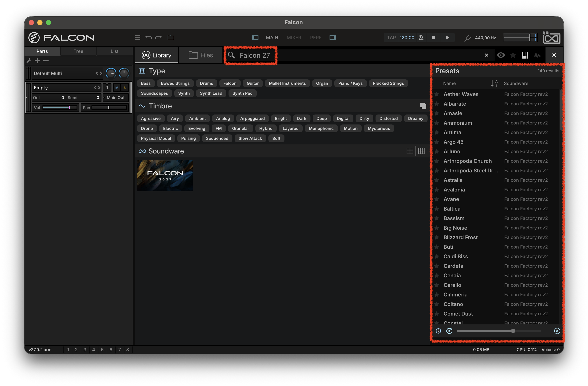
Task: Remove part with minus icon
Action: point(46,61)
